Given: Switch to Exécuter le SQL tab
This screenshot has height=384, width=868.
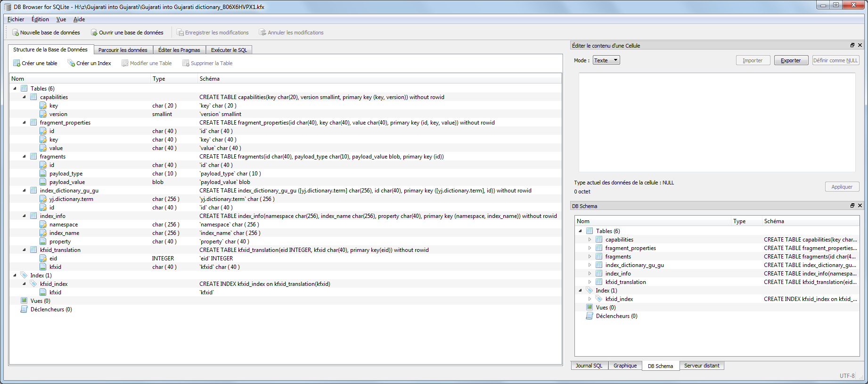Looking at the screenshot, I should [229, 50].
